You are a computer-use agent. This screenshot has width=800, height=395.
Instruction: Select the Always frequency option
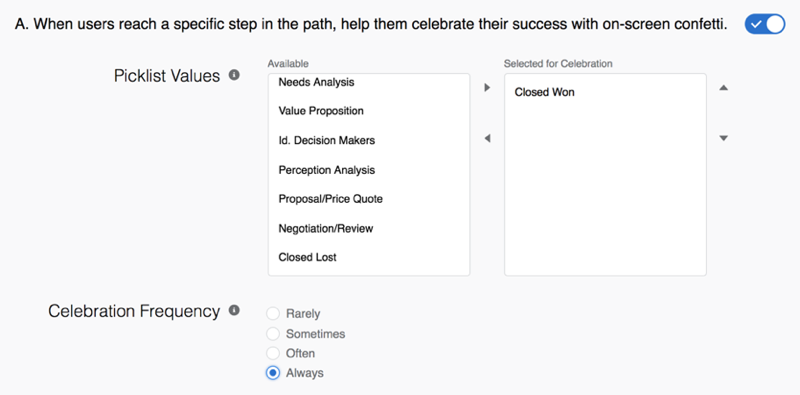273,373
